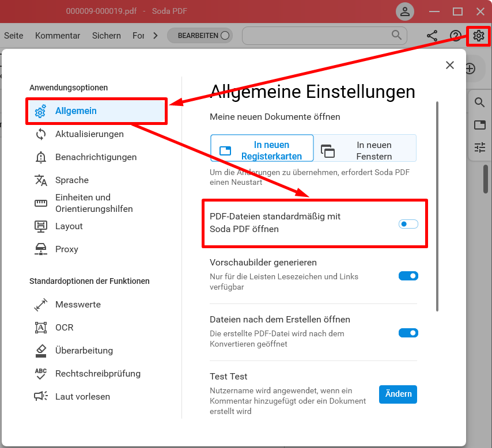The height and width of the screenshot is (448, 492).
Task: Open the user account profile icon
Action: point(405,12)
